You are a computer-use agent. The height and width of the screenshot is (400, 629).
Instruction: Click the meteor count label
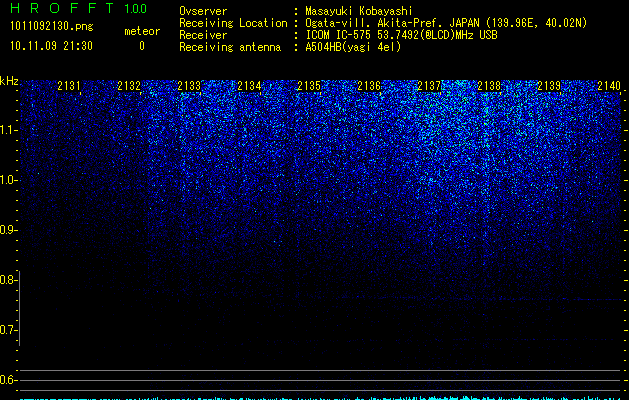(142, 31)
